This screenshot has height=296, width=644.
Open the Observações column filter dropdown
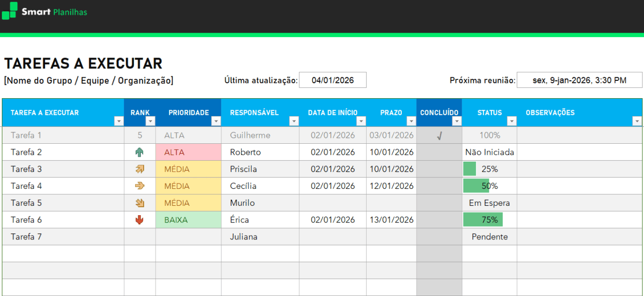pyautogui.click(x=637, y=121)
